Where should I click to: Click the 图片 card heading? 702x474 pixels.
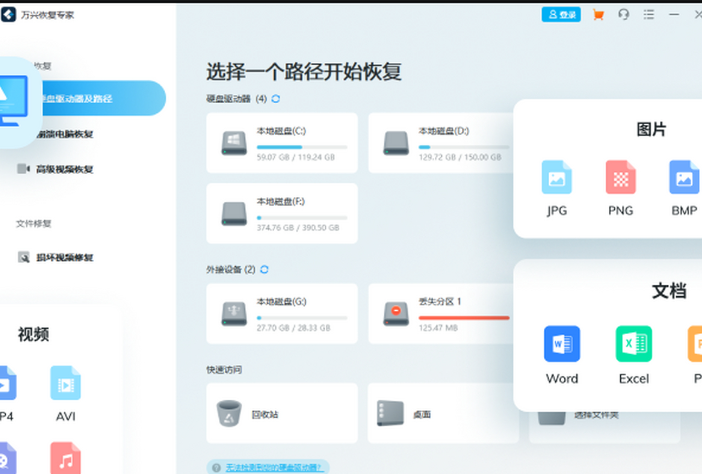point(651,129)
